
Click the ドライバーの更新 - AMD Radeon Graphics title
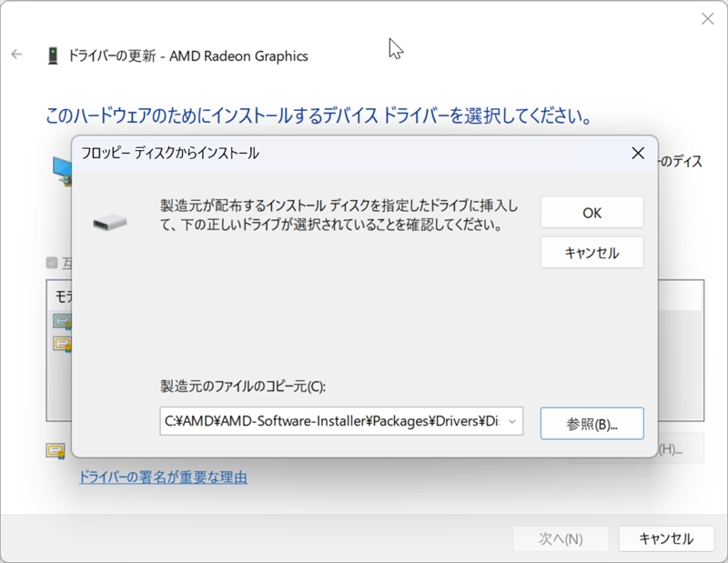[x=188, y=55]
